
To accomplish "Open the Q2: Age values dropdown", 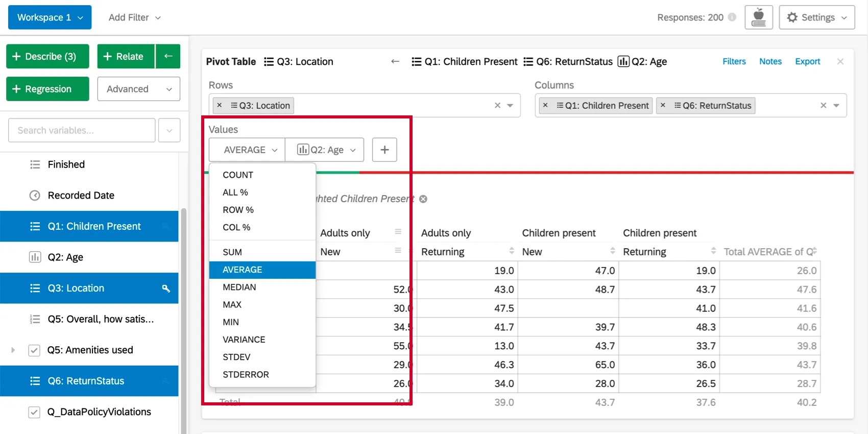I will [x=325, y=150].
